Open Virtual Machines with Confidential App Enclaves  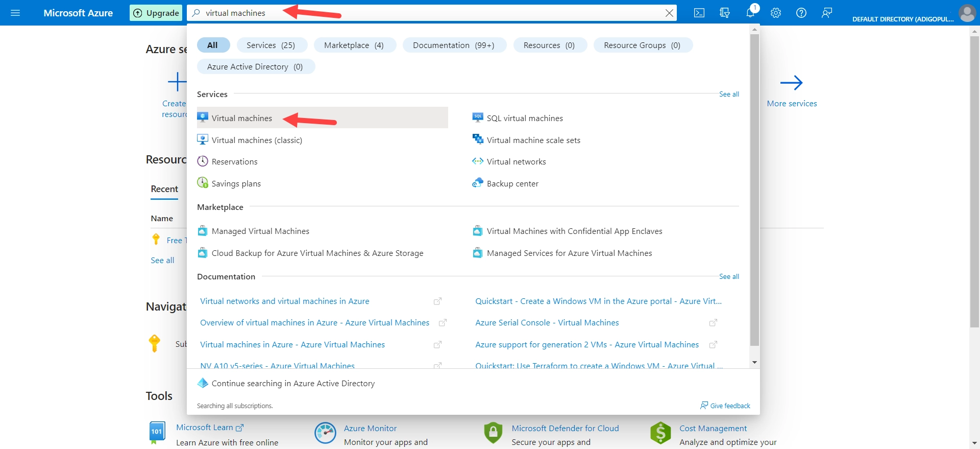(x=574, y=231)
